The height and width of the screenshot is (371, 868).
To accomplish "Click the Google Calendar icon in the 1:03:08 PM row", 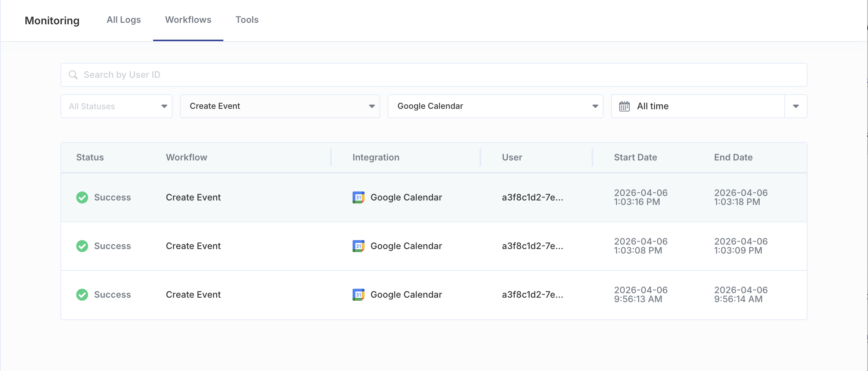I will 359,246.
